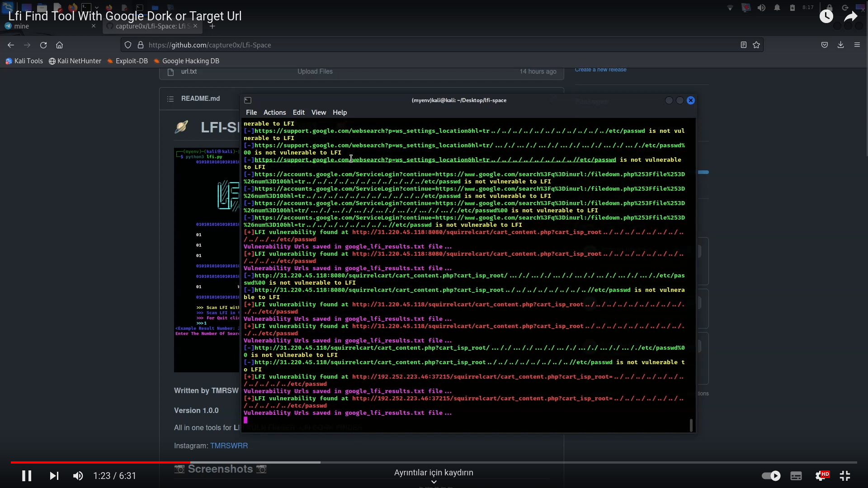The width and height of the screenshot is (868, 488).
Task: Click the terminal window title-bar icon
Action: pyautogui.click(x=248, y=100)
